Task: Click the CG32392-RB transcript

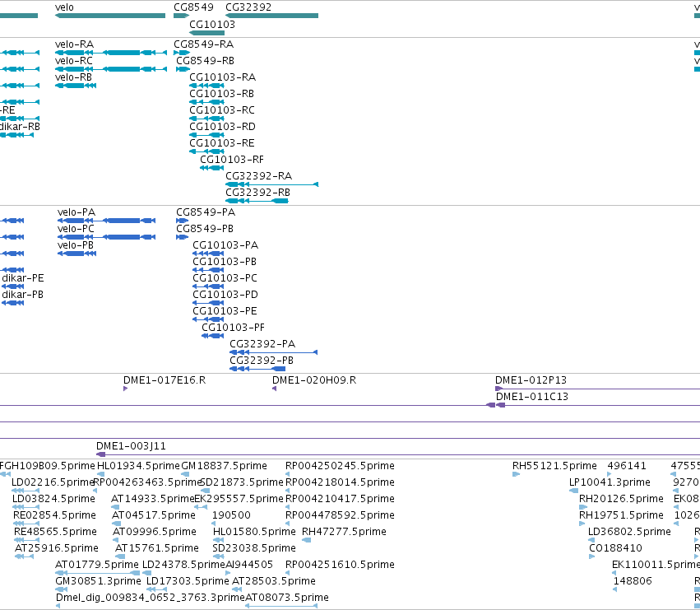Action: 257,201
